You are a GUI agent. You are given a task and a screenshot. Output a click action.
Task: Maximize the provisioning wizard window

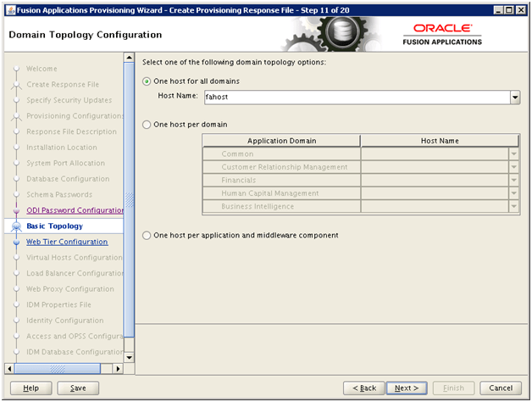(x=509, y=10)
